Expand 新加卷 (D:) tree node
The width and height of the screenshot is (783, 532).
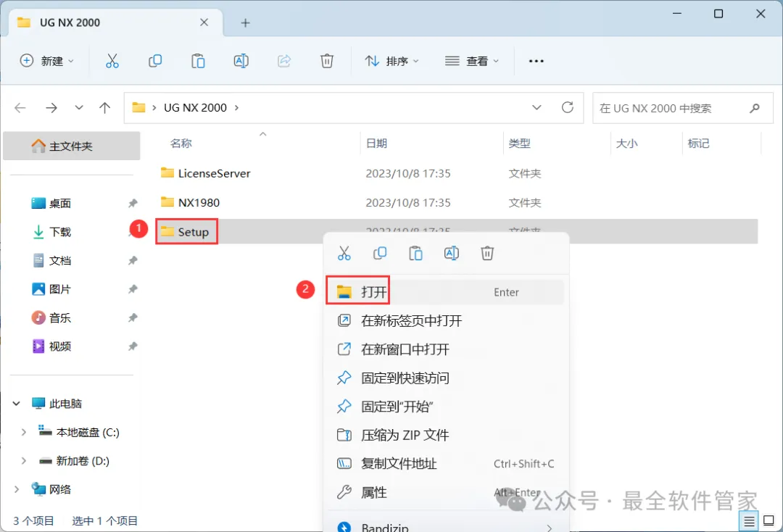pos(23,461)
